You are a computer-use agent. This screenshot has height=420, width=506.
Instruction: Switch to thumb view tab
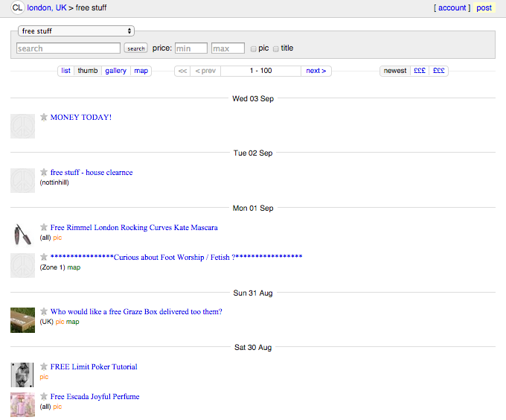pos(88,71)
